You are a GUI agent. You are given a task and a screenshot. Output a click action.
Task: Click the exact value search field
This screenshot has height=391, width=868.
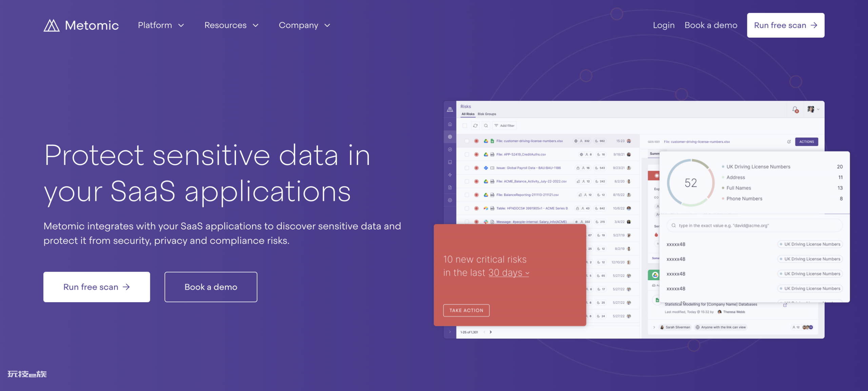pos(754,226)
